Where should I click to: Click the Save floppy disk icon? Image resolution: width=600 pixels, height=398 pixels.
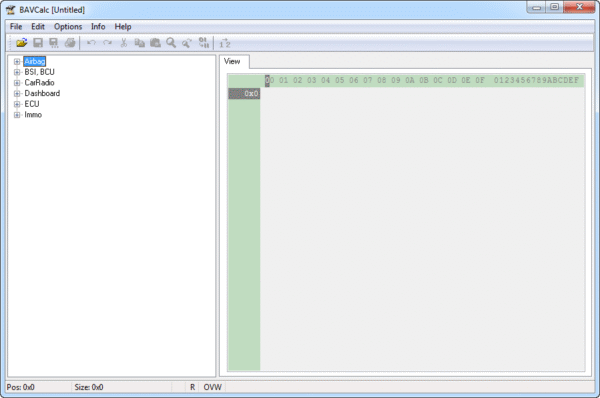coord(38,42)
